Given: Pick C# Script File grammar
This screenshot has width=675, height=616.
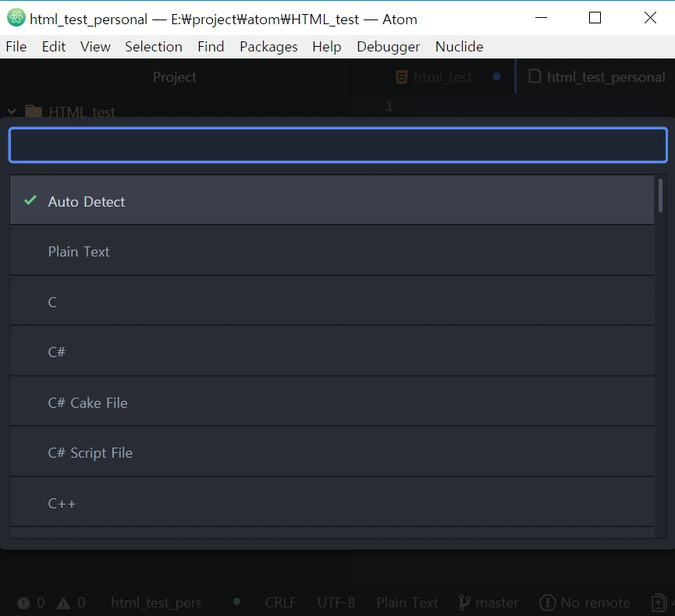Looking at the screenshot, I should [332, 452].
